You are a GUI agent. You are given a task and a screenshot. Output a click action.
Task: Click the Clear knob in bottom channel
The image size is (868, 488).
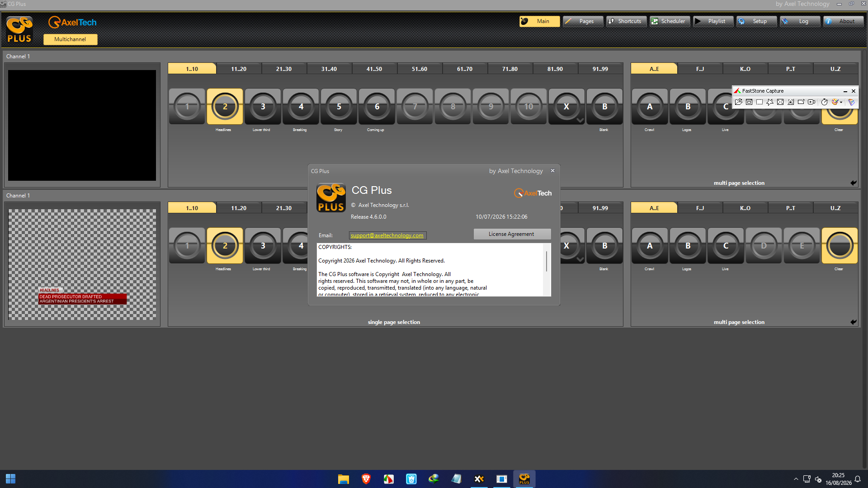point(840,246)
